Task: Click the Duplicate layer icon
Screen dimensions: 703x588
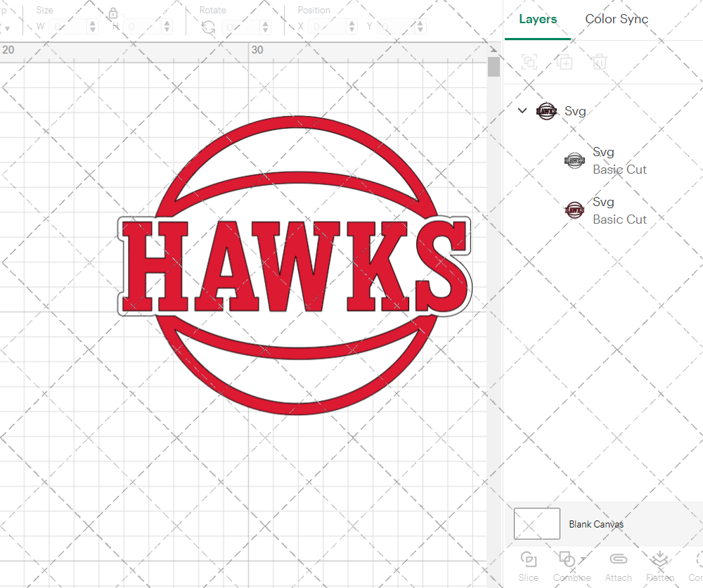Action: coord(565,61)
